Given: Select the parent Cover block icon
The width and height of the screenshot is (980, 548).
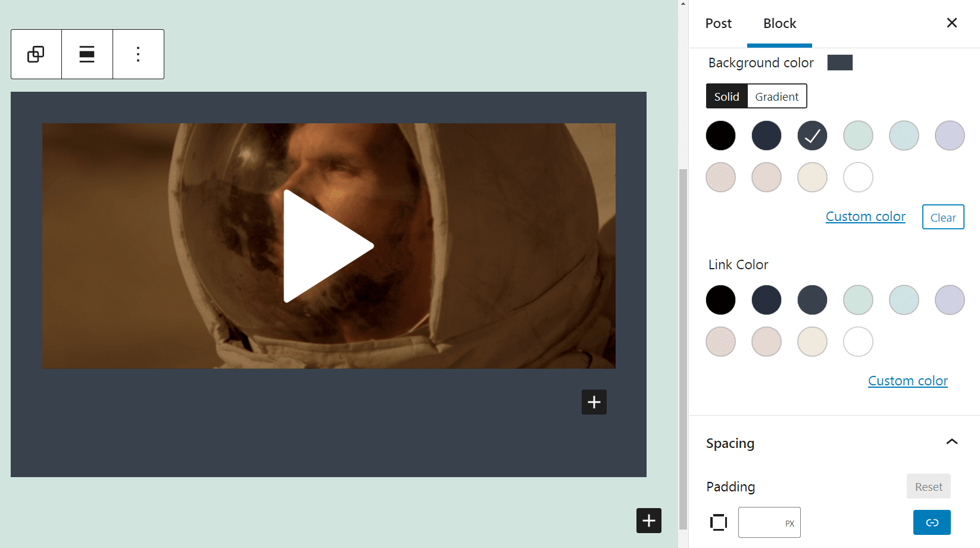Looking at the screenshot, I should point(36,54).
